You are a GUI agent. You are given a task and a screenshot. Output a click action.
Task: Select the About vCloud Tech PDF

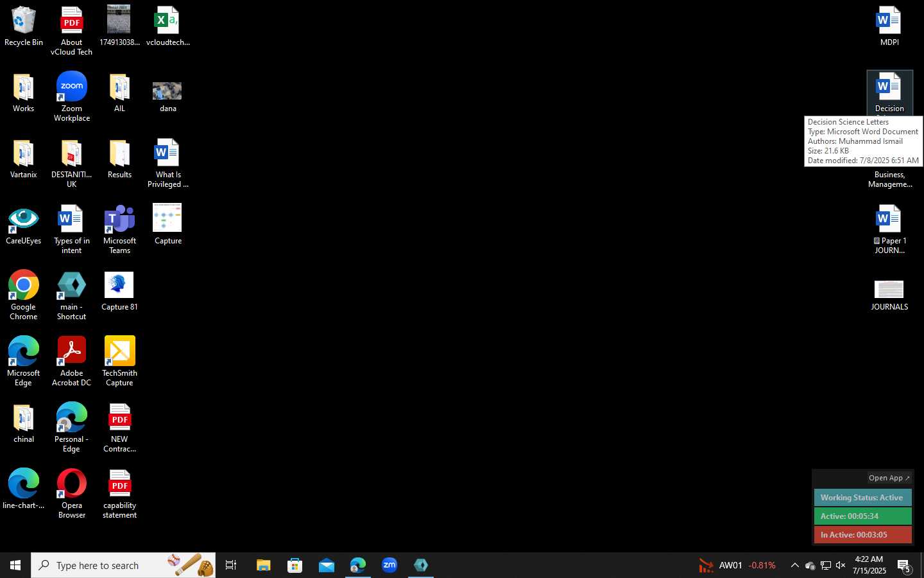tap(72, 31)
